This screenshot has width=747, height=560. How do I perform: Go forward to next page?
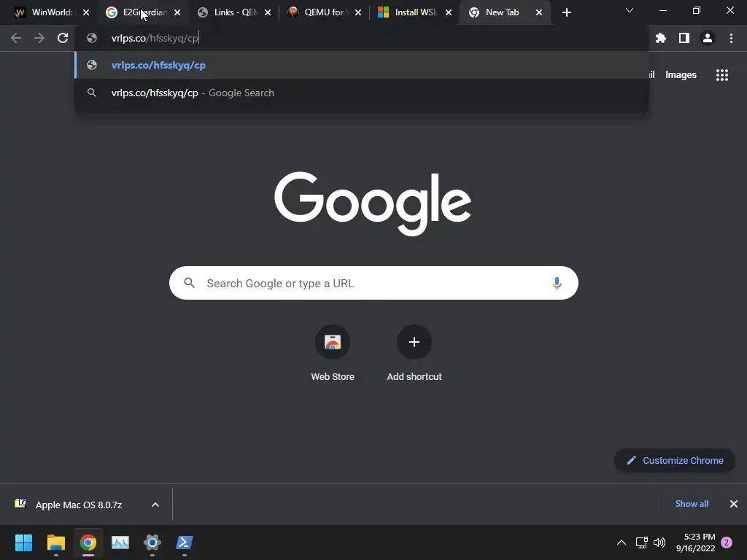pos(39,38)
